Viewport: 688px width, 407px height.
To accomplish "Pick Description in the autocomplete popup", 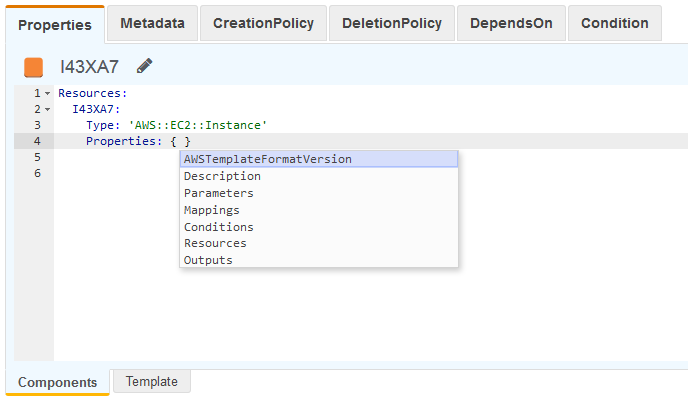I will pyautogui.click(x=222, y=176).
